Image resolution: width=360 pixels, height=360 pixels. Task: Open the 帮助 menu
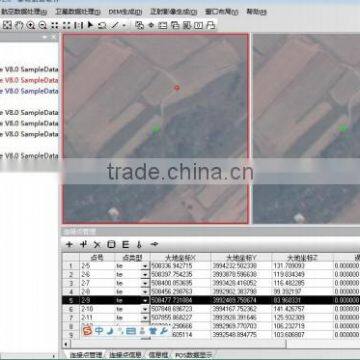click(256, 12)
